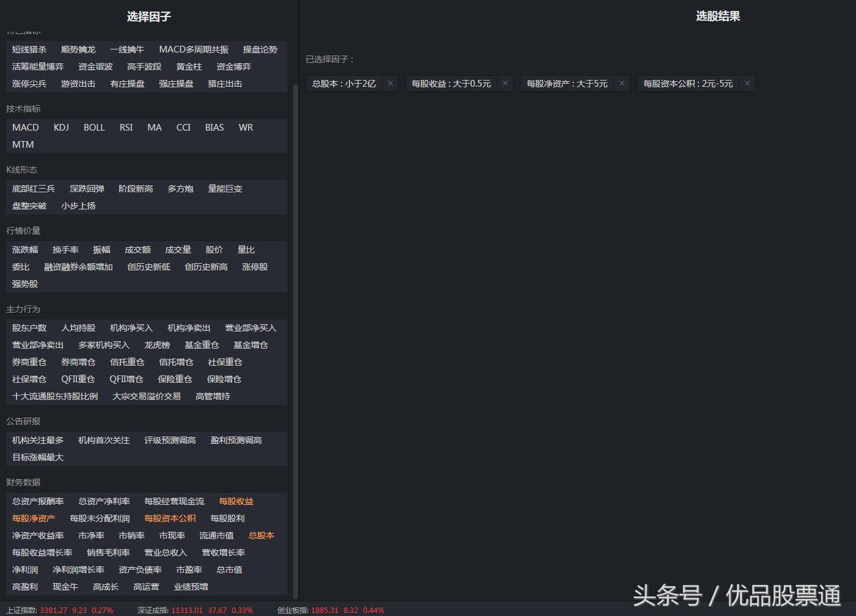Viewport: 856px width, 616px height.
Task: Select the KDJ indicator factor
Action: click(61, 127)
